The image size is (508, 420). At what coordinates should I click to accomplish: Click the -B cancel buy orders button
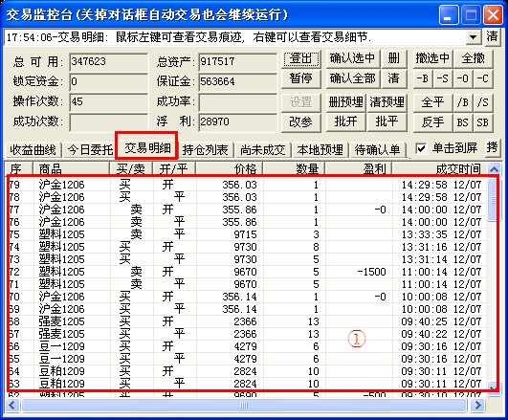(423, 78)
